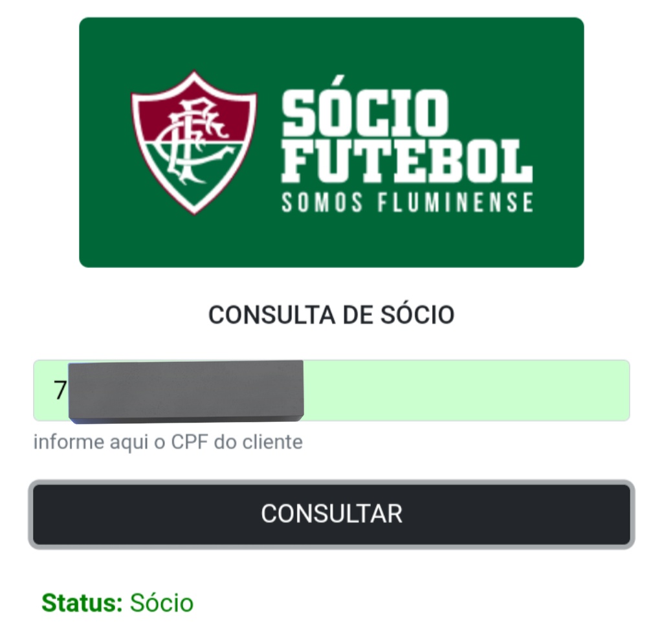
Task: Click the word SÓCIO in the page heading
Action: 417,315
